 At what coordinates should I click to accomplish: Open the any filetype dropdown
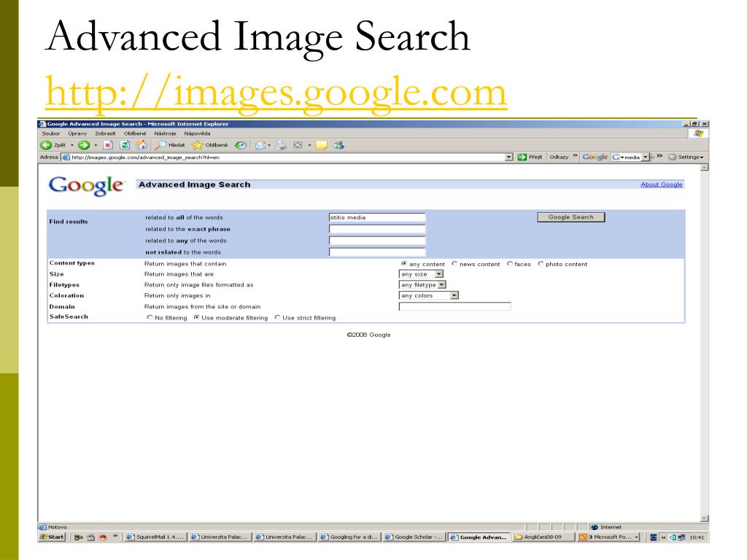pos(422,284)
